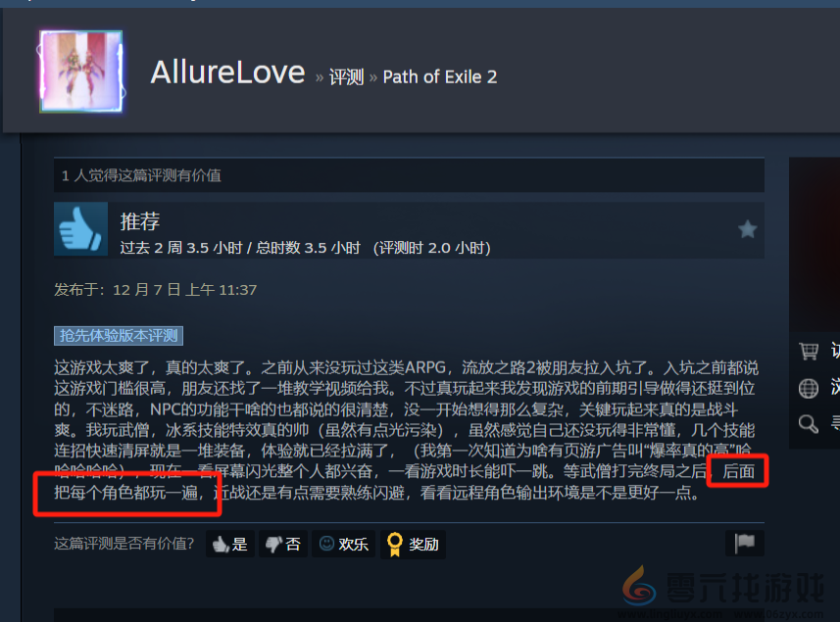Give a 奖励 award to this review
Image resolution: width=840 pixels, height=622 pixels.
413,545
